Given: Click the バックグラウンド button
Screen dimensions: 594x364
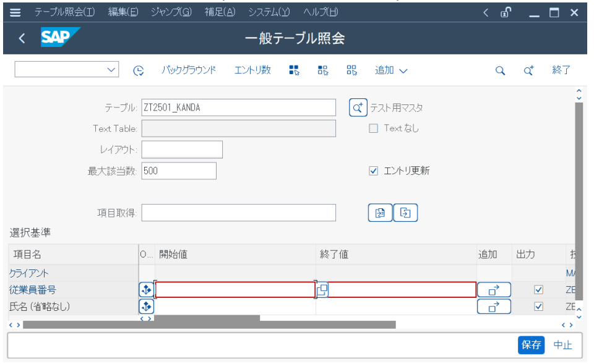Looking at the screenshot, I should 189,70.
